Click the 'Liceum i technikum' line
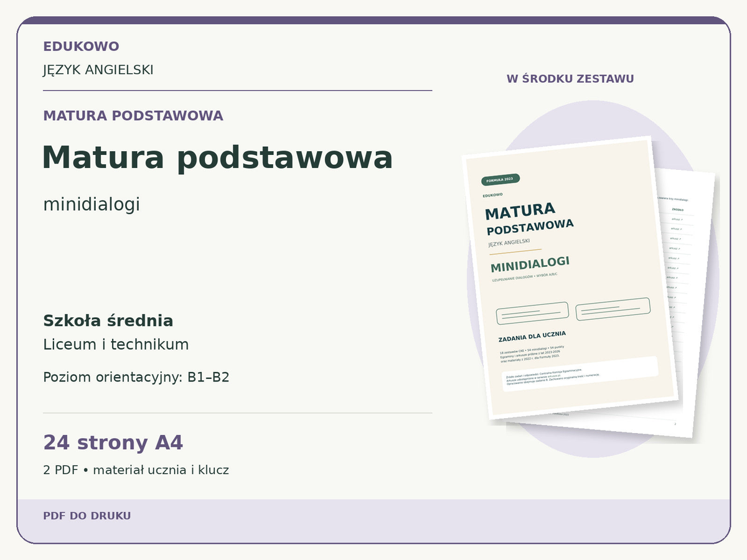747x560 pixels. [116, 345]
